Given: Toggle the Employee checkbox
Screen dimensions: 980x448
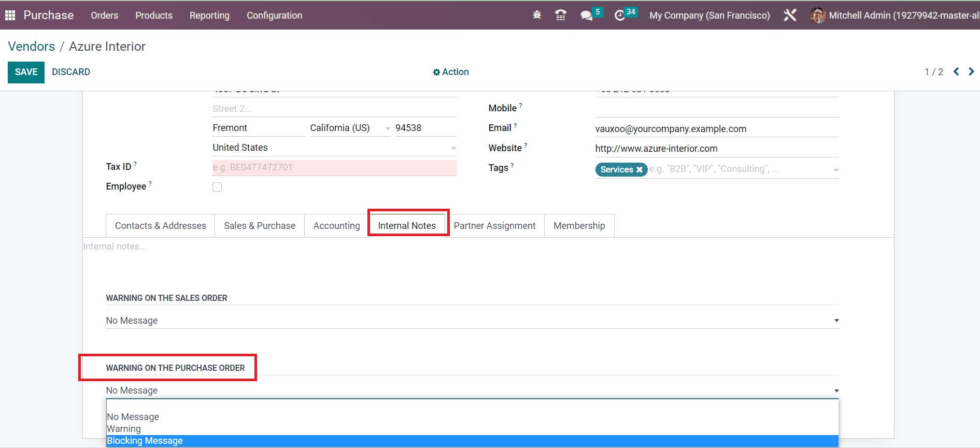Looking at the screenshot, I should click(217, 187).
